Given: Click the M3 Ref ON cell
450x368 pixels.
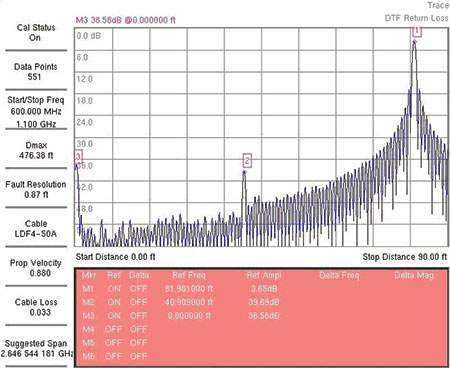Looking at the screenshot, I should click(114, 316).
